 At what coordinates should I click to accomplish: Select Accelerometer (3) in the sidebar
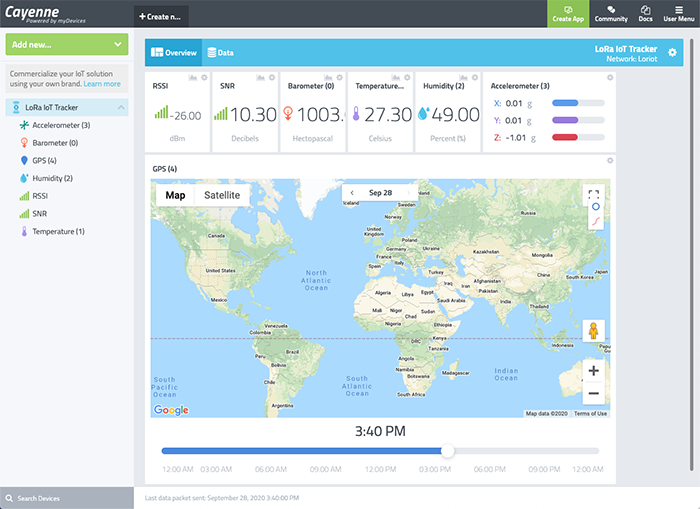61,125
